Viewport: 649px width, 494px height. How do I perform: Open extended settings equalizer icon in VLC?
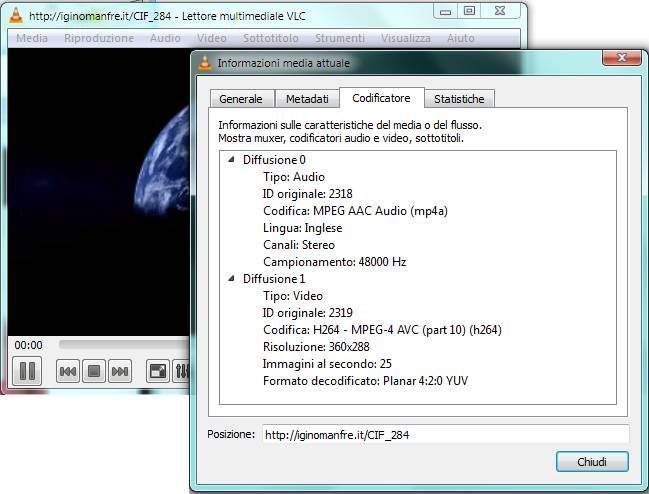coord(181,371)
